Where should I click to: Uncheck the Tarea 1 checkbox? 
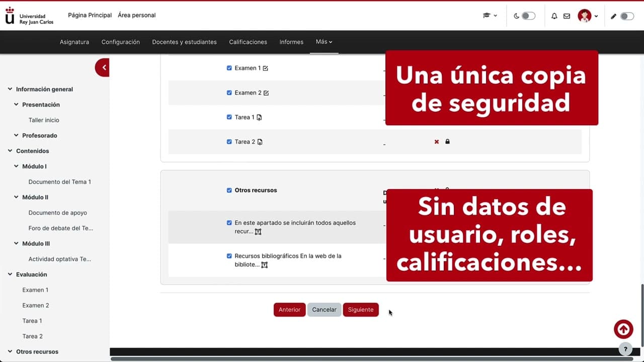[x=229, y=117]
